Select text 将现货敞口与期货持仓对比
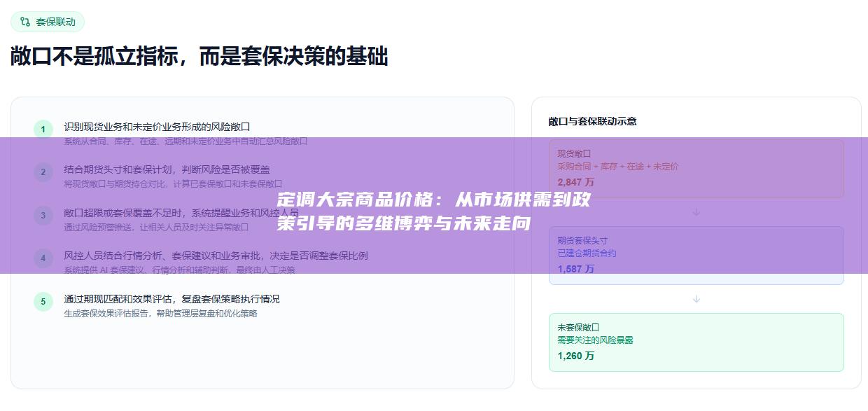Viewport: 868px width, 411px height. pos(115,184)
